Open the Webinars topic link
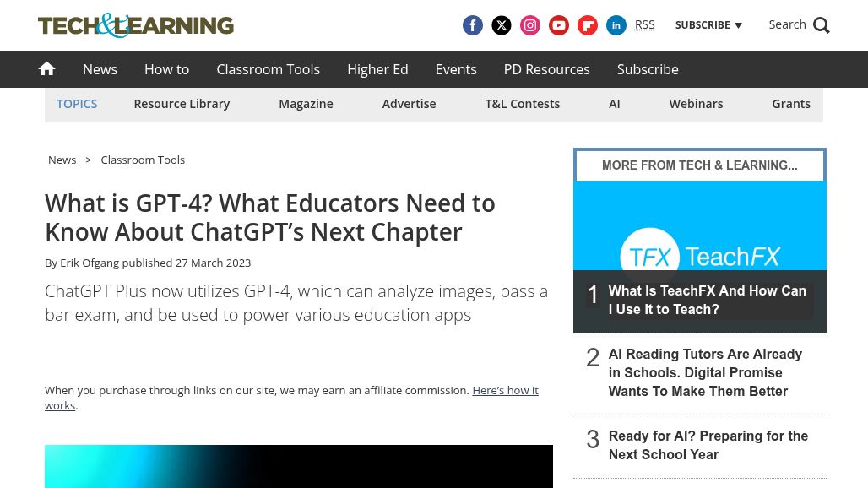Screen dimensions: 868x488 [x=696, y=104]
